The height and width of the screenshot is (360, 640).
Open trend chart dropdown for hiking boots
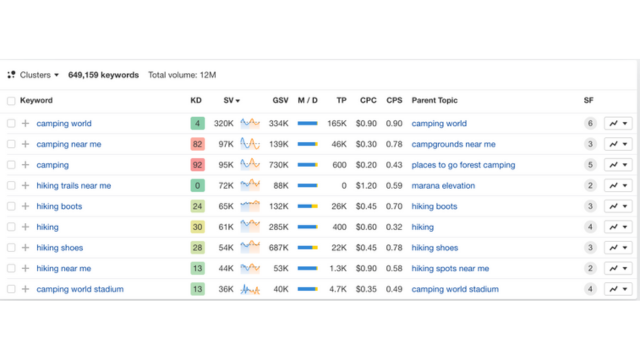pos(618,206)
